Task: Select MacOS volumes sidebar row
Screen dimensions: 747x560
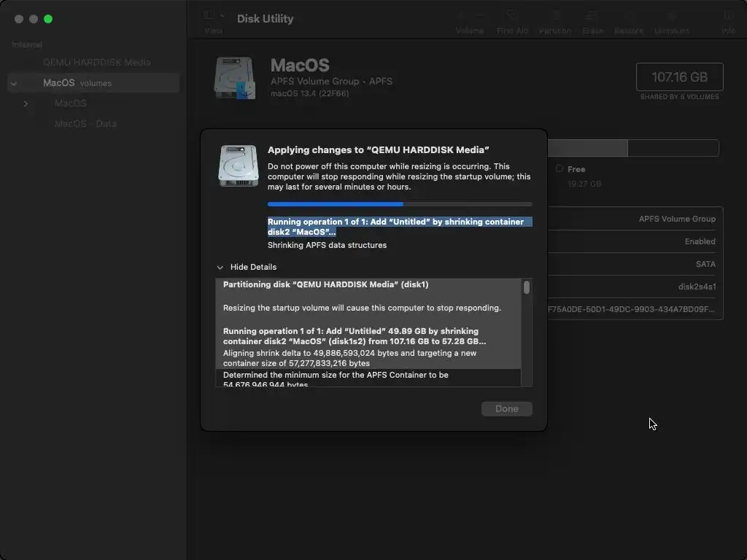Action: pyautogui.click(x=93, y=83)
